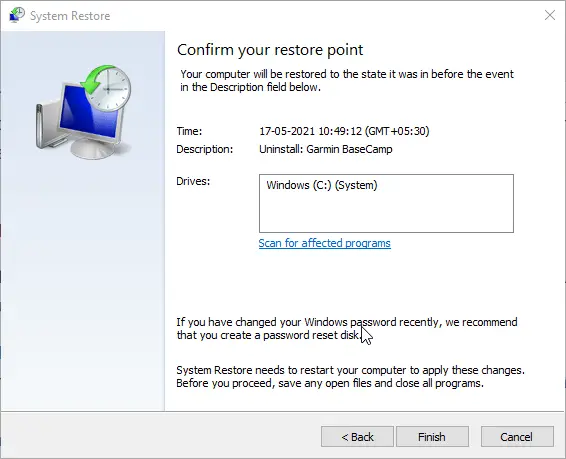Click the green restore arrow graphic
Image resolution: width=566 pixels, height=459 pixels.
tap(95, 80)
